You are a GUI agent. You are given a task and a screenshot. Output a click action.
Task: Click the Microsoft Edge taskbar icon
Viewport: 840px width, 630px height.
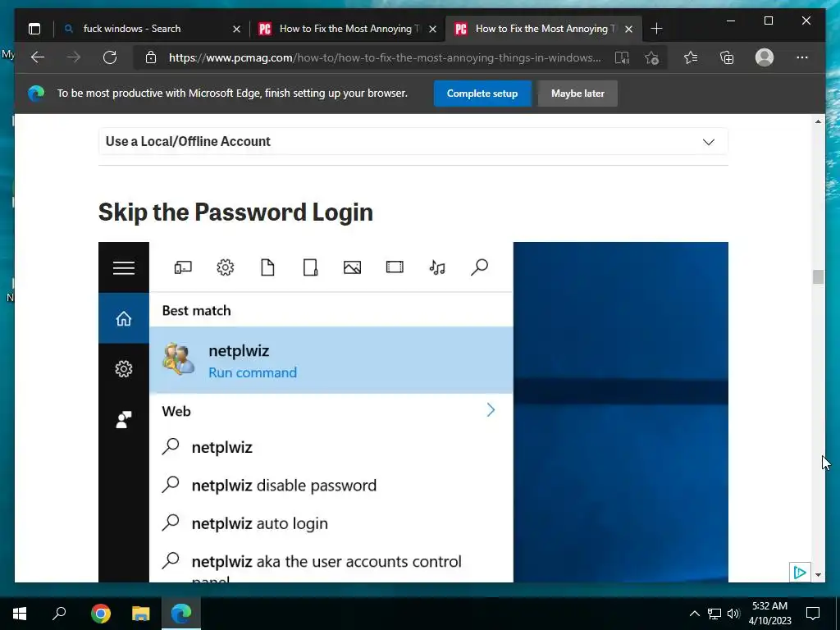pyautogui.click(x=181, y=613)
